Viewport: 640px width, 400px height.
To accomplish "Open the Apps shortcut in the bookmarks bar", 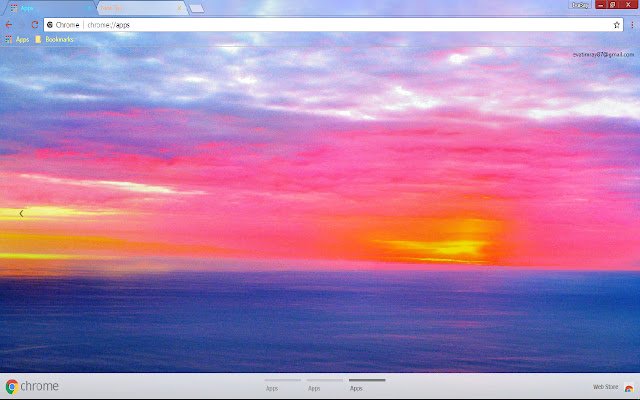I will coord(17,40).
